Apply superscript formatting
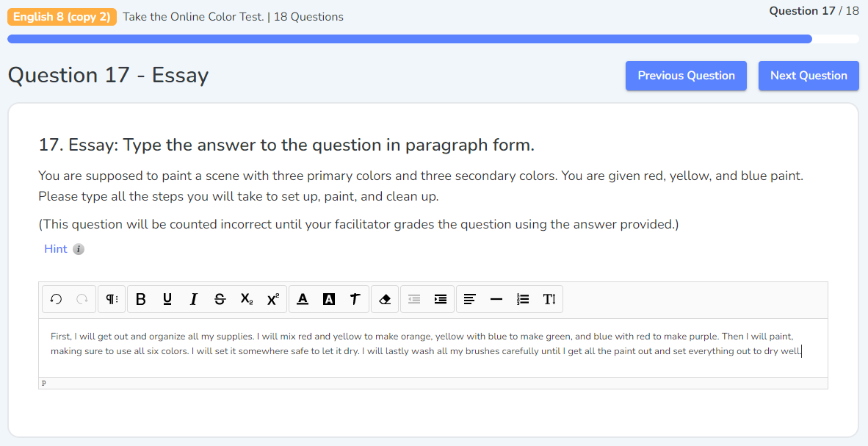This screenshot has width=868, height=446. [273, 299]
